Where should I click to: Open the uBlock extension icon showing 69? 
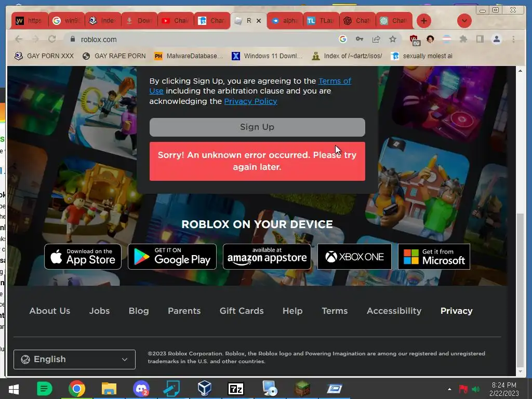pyautogui.click(x=415, y=40)
